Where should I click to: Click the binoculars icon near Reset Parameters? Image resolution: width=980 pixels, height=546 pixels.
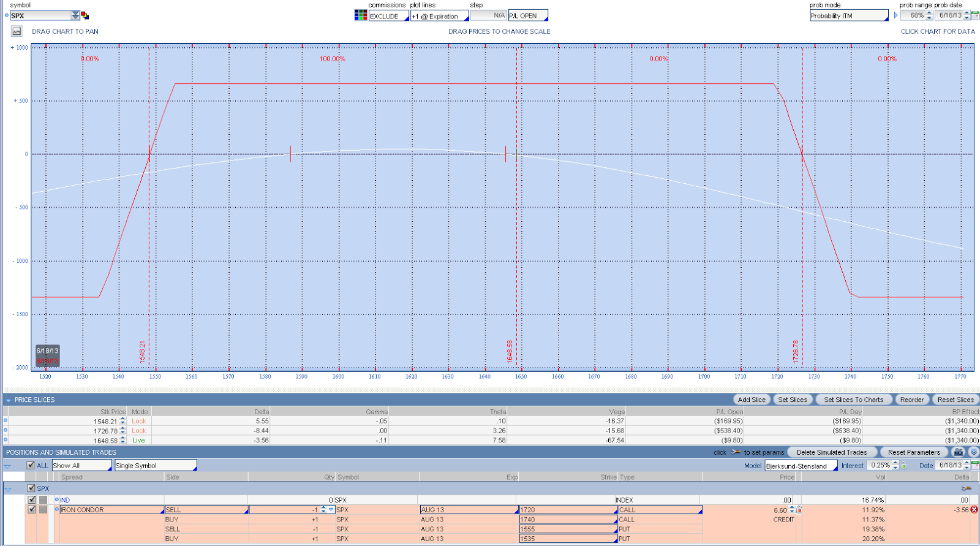coord(959,452)
